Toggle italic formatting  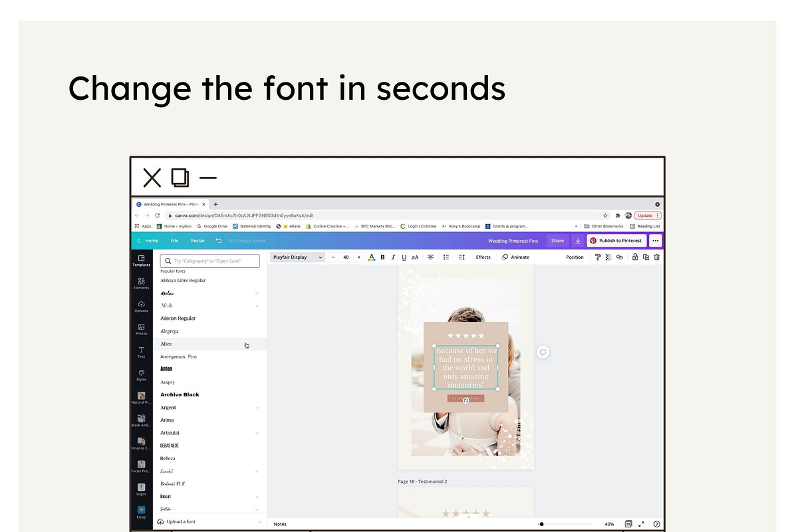pyautogui.click(x=393, y=257)
